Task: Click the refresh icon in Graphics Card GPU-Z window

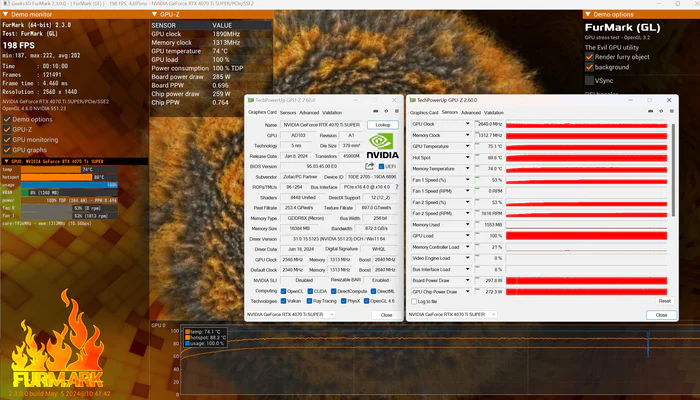Action: [386, 111]
